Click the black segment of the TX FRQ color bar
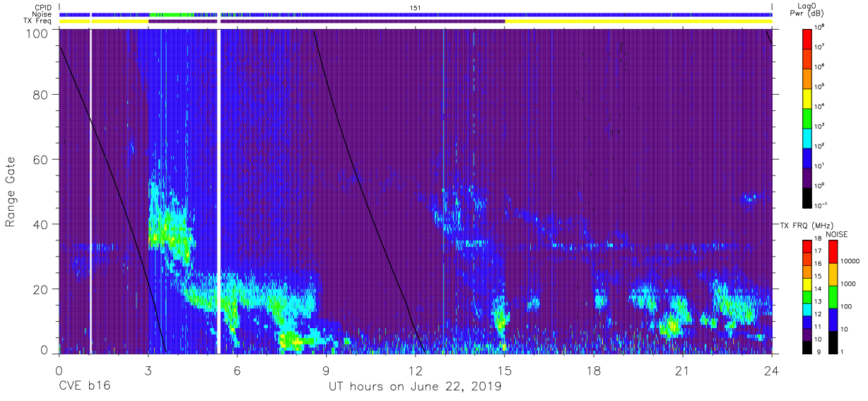Screen dimensions: 868x401 point(807,347)
